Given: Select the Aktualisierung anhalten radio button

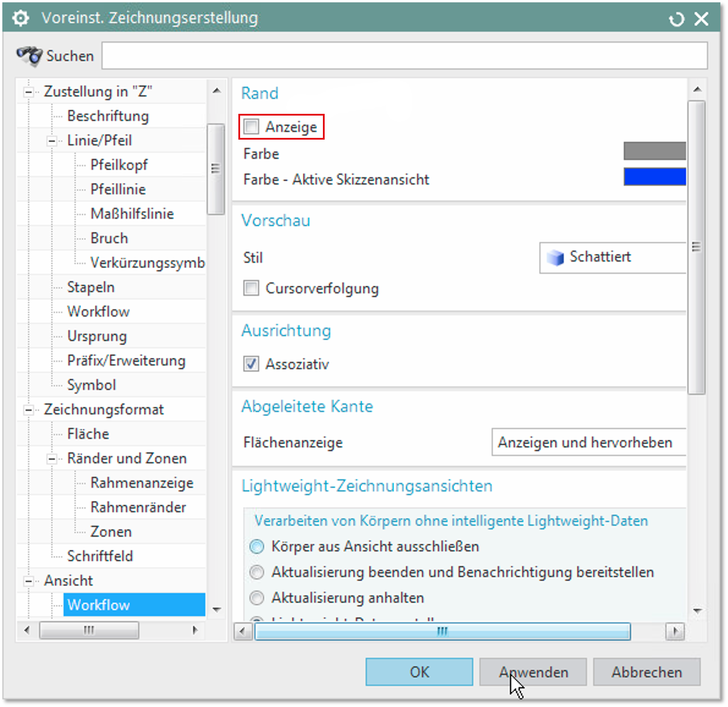Looking at the screenshot, I should coord(257,598).
